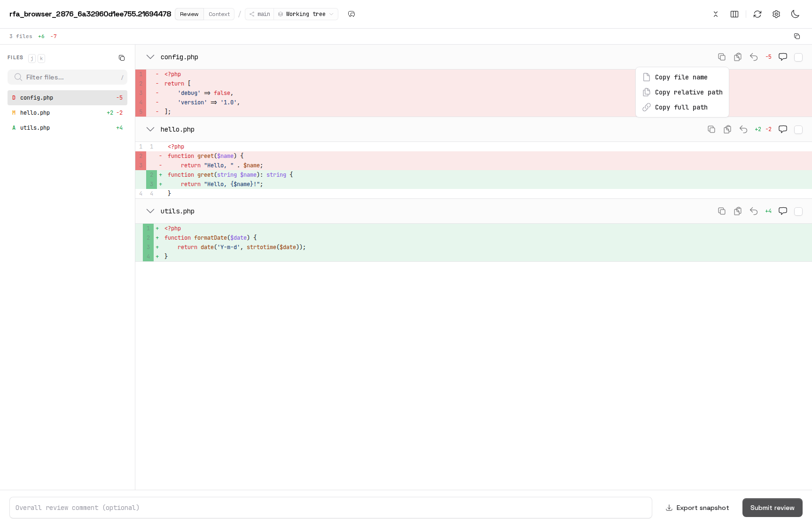This screenshot has height=525, width=812.
Task: Click added line 'function greet(string $name): string {'
Action: pos(474,175)
